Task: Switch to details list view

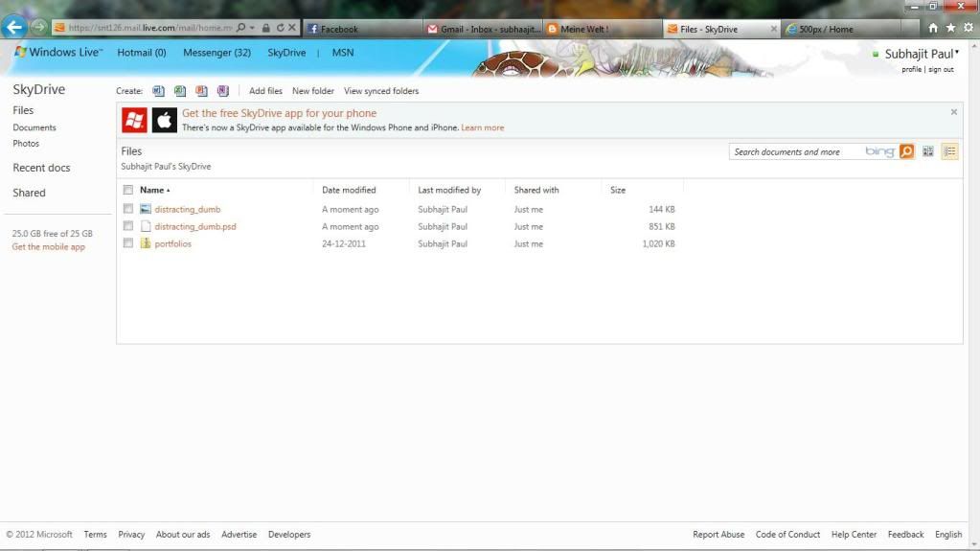Action: click(x=950, y=151)
